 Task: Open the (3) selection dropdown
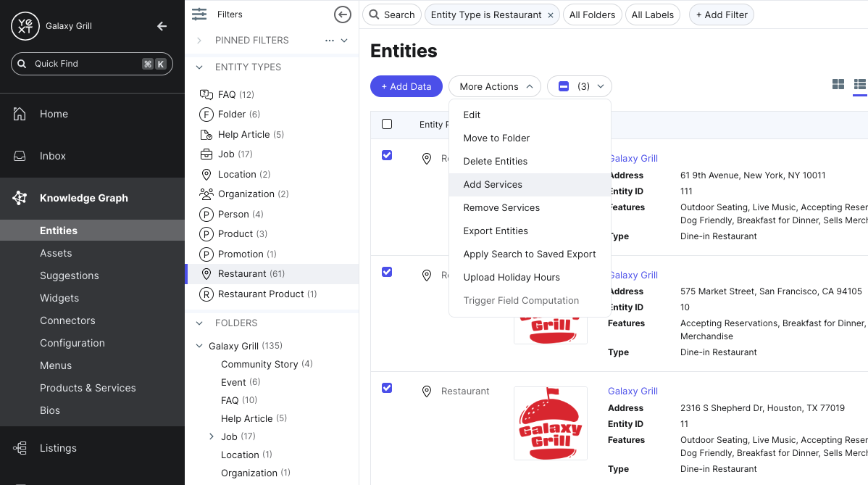(580, 86)
